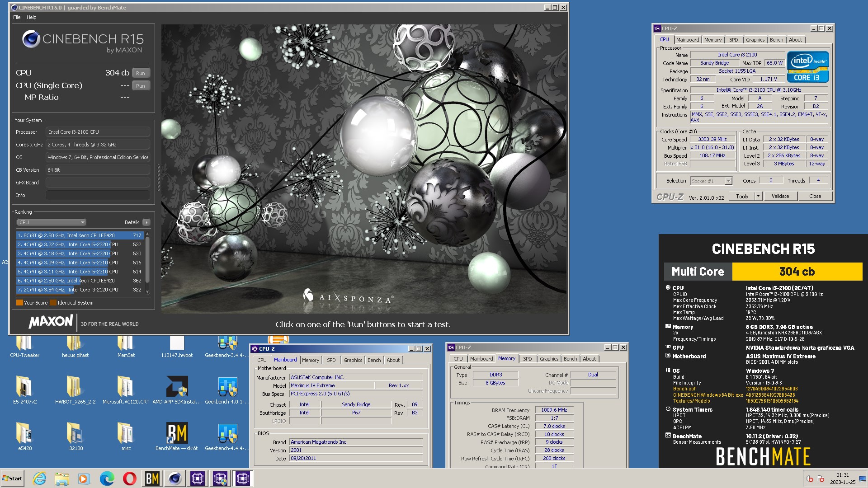
Task: Select SPD tab in Memory CPU-Z window
Action: point(527,359)
